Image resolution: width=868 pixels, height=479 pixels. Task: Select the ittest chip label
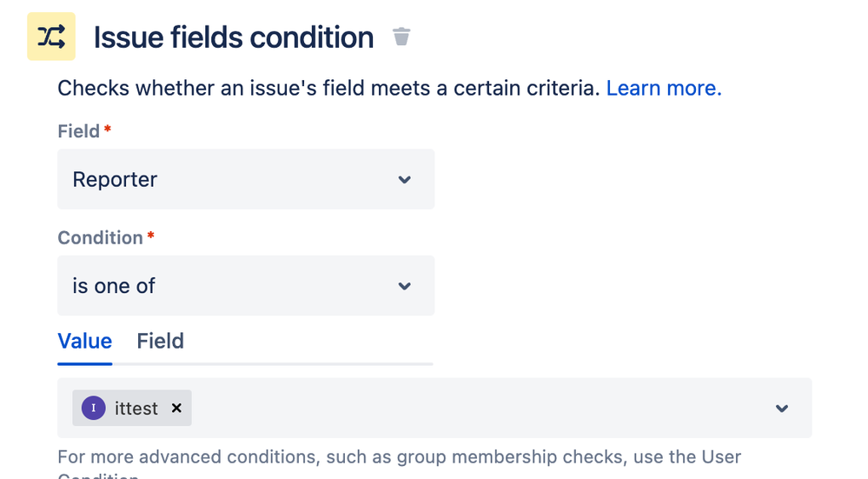tap(136, 409)
